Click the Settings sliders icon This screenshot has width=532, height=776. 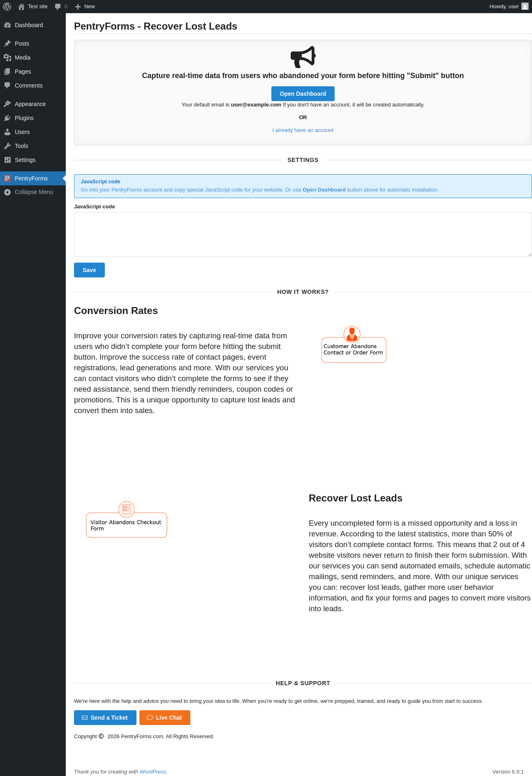click(7, 160)
